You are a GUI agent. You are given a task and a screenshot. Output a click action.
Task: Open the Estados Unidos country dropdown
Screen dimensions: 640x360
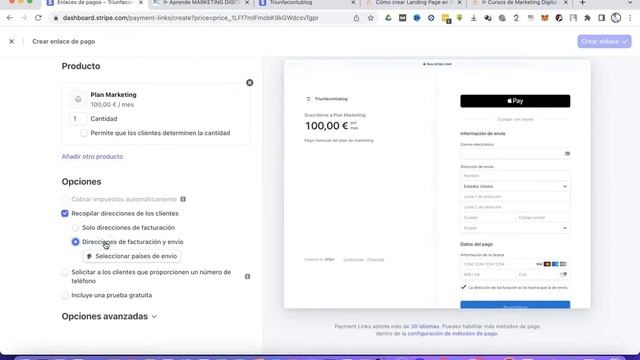(515, 186)
